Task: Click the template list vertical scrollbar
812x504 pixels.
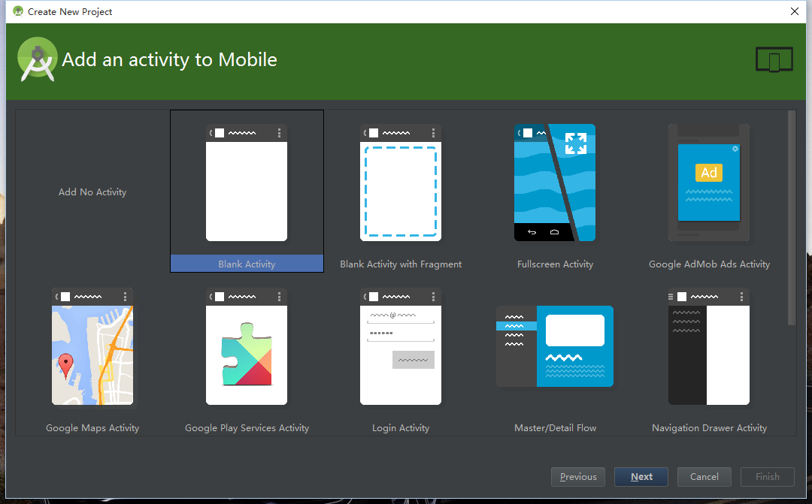Action: (791, 218)
